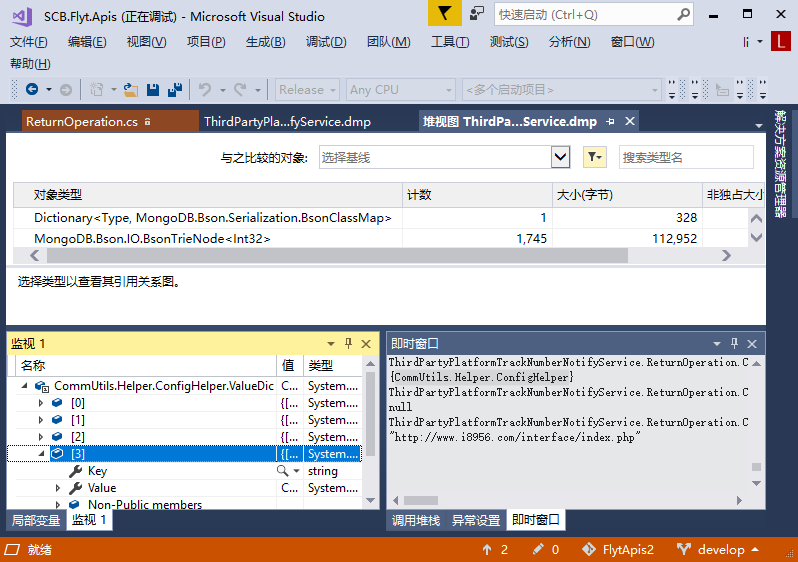Click the lock icon on ReturnOperation.cs tab
The width and height of the screenshot is (798, 562).
(x=148, y=122)
